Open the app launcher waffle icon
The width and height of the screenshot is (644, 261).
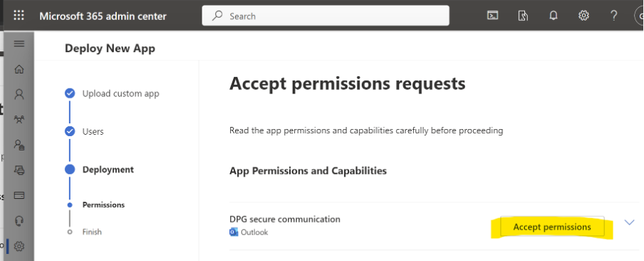(19, 16)
